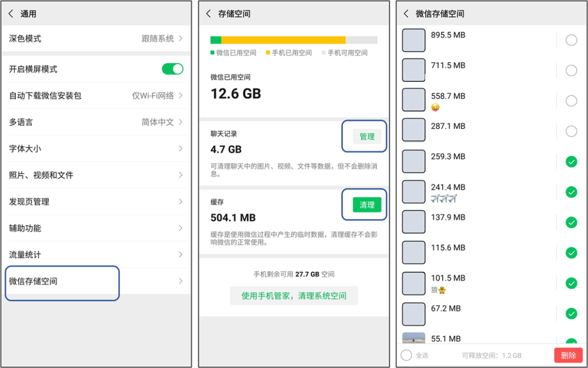
Task: Go back from the 存储空间 screen
Action: click(x=209, y=14)
